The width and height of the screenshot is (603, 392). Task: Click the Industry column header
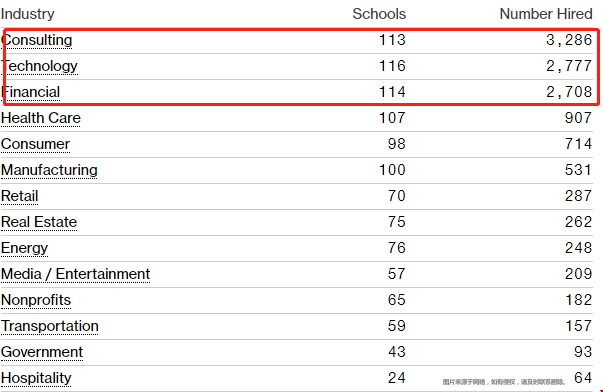[x=28, y=14]
